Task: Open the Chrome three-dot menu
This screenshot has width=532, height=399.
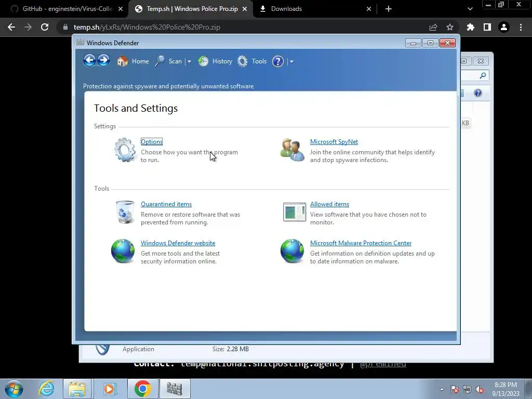Action: 521,27
